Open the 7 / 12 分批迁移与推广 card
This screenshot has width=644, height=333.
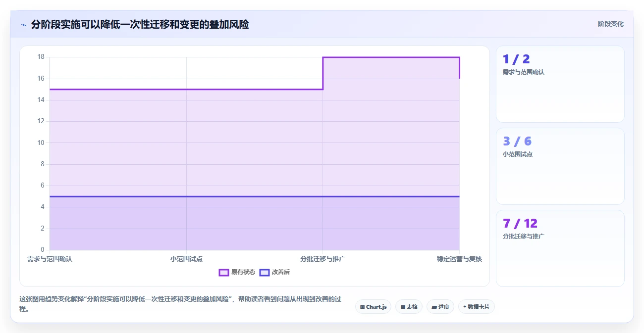click(560, 248)
